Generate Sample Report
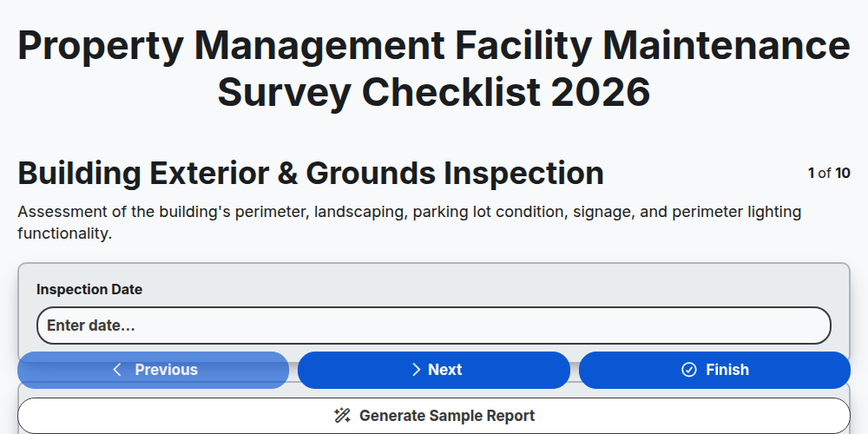Image resolution: width=868 pixels, height=434 pixels. coord(434,416)
